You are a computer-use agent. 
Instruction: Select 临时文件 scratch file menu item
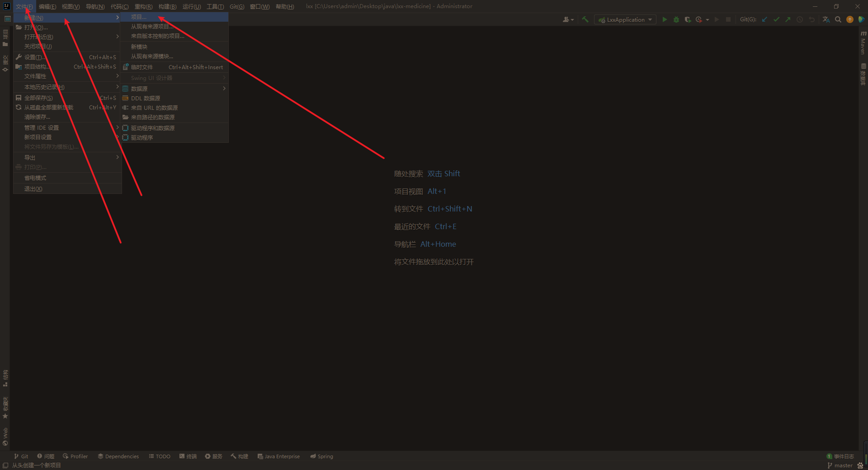coord(175,67)
